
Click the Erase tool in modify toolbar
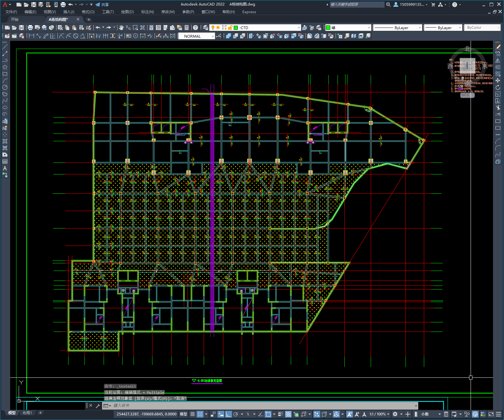pos(498,47)
